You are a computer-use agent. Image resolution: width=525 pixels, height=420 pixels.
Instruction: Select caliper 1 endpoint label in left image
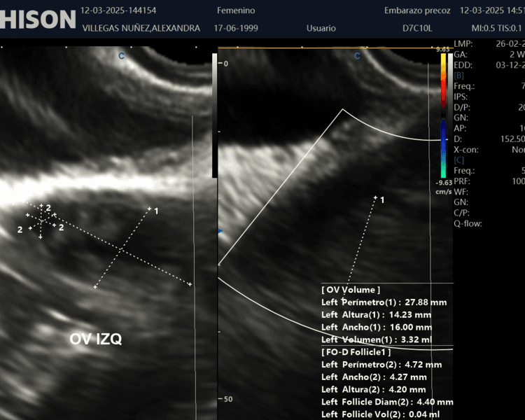pos(155,211)
